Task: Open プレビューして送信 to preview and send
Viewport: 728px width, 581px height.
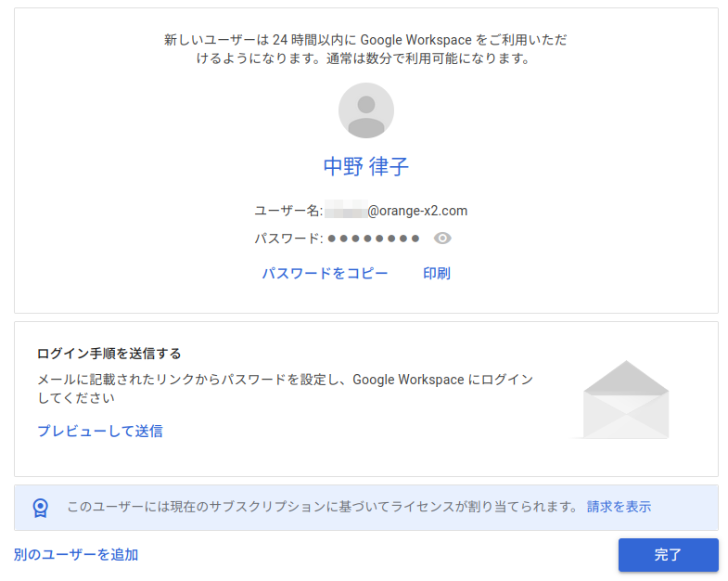Action: (100, 431)
